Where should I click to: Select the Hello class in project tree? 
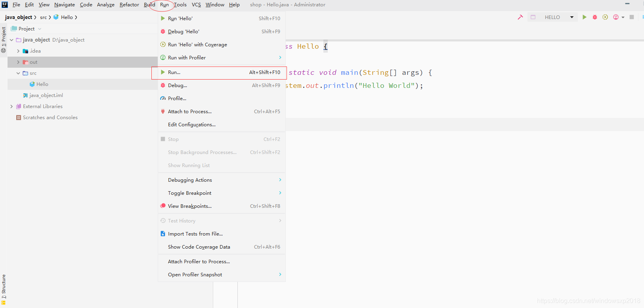pos(42,84)
